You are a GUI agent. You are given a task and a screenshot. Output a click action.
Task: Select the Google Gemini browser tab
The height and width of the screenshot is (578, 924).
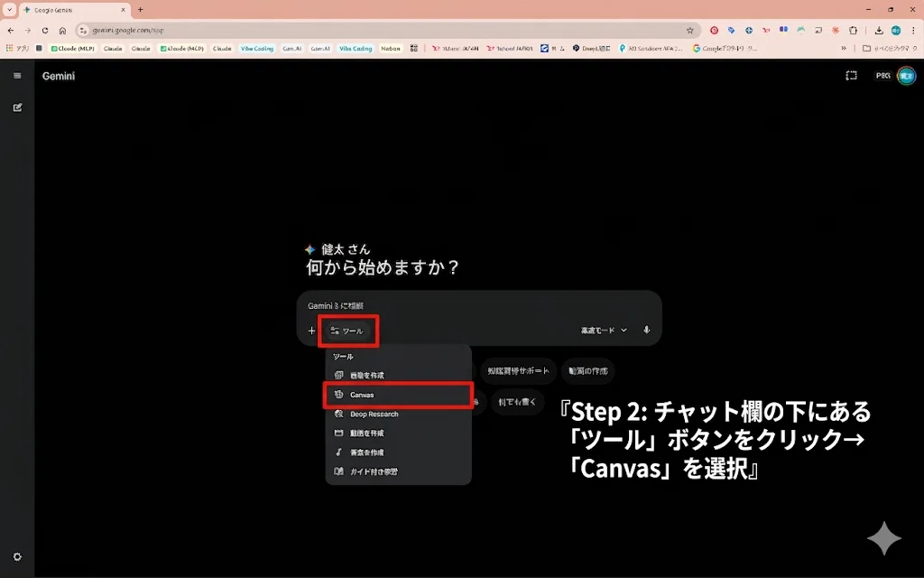coord(75,10)
